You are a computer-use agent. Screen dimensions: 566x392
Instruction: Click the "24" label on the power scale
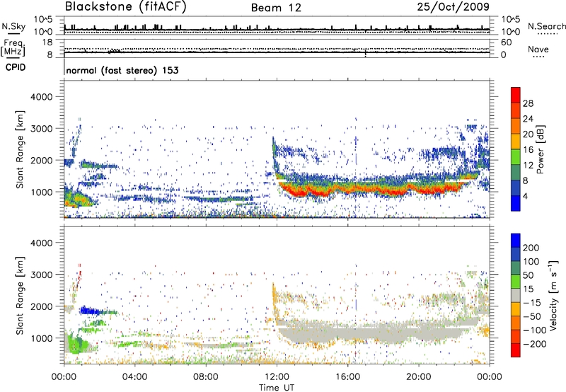tap(528, 119)
